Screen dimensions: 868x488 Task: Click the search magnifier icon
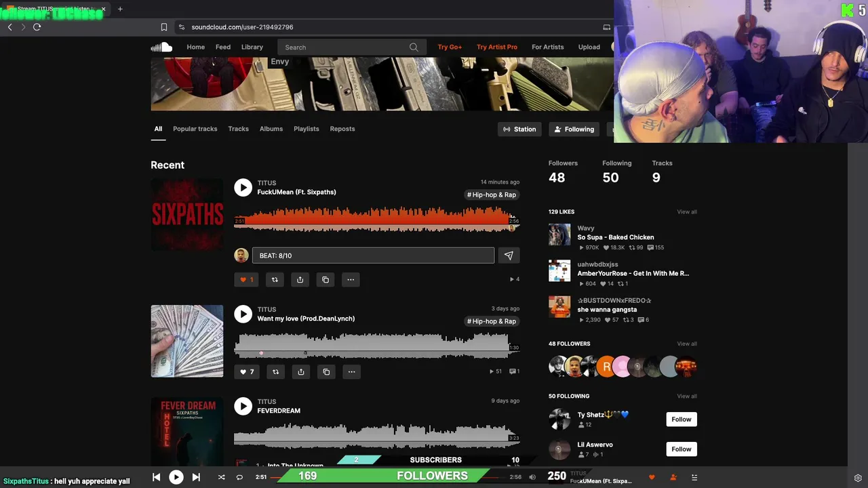coord(414,47)
